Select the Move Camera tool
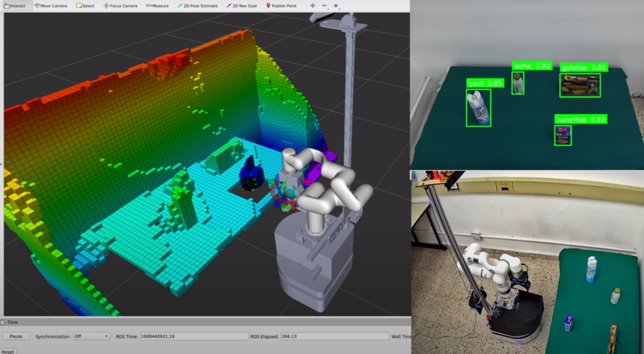The width and height of the screenshot is (644, 354). click(x=50, y=6)
